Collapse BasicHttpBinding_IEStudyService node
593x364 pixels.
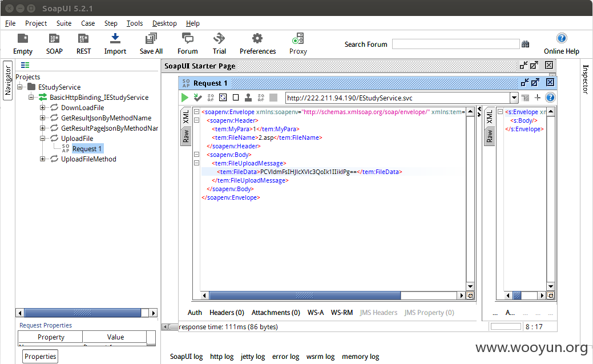pos(31,97)
